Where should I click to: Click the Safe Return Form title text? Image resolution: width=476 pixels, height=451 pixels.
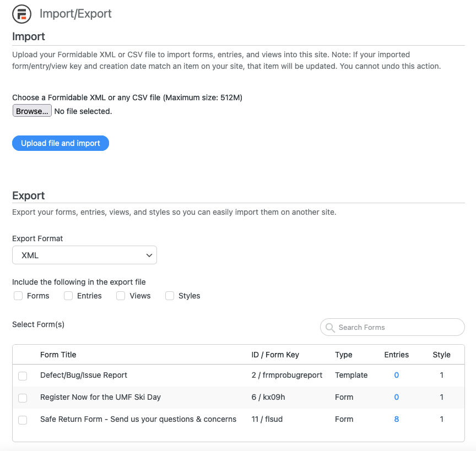click(x=138, y=419)
